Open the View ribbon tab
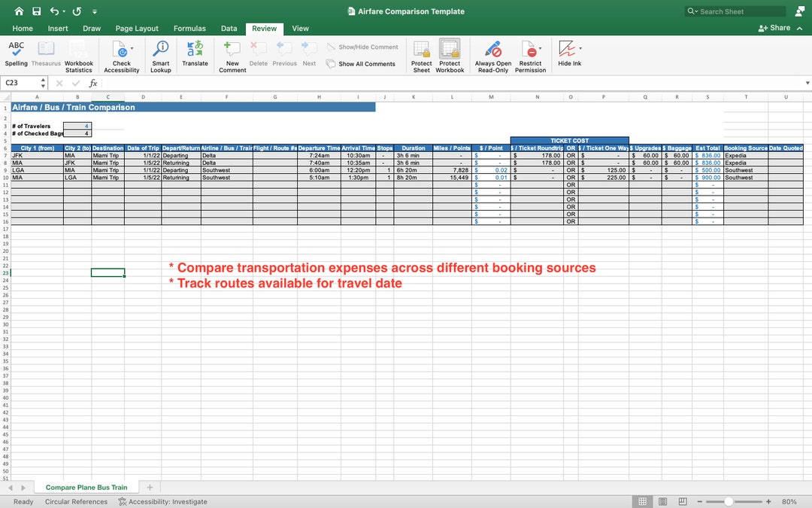This screenshot has height=508, width=812. [x=300, y=28]
